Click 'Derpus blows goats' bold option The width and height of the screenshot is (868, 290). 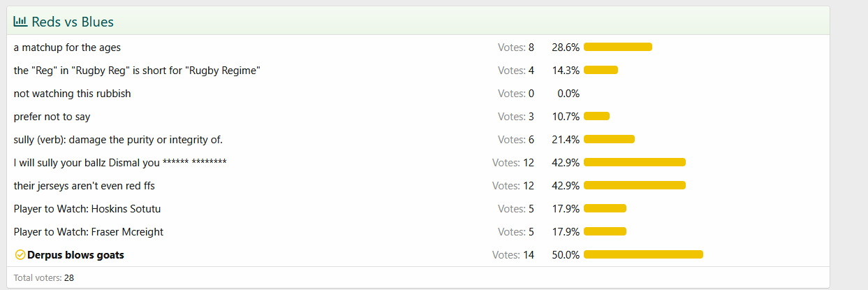[75, 255]
